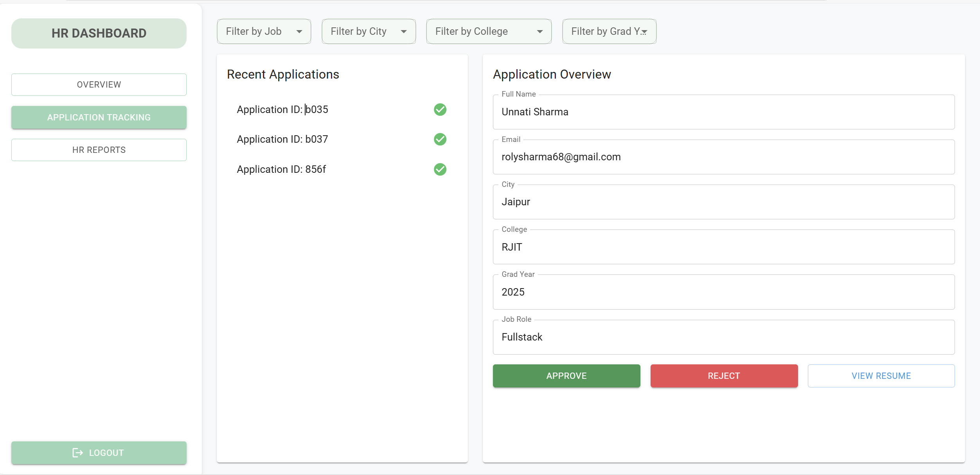Go to the Overview section
This screenshot has width=980, height=475.
[x=99, y=84]
